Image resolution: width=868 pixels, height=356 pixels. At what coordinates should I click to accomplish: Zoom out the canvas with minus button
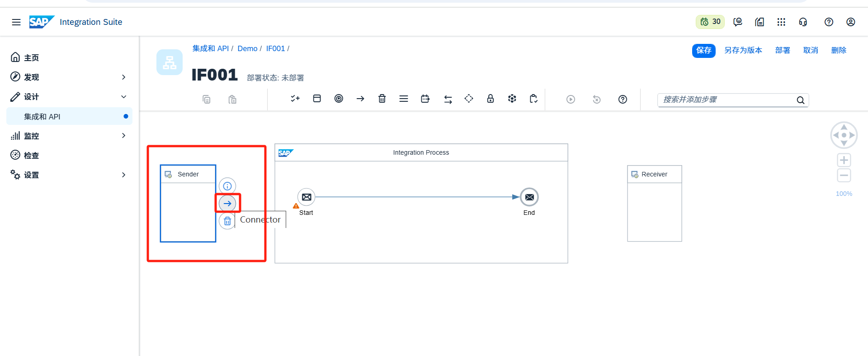tap(844, 176)
